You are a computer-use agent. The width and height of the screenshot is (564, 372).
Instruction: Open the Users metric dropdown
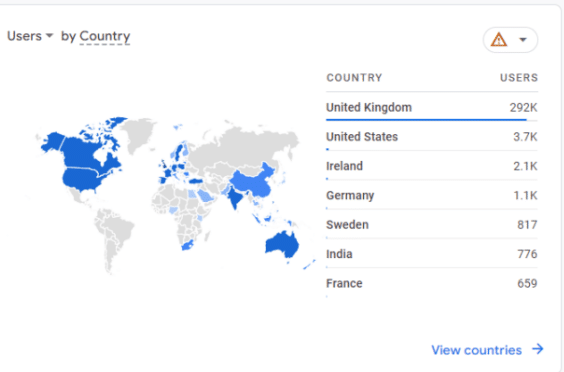tap(30, 36)
